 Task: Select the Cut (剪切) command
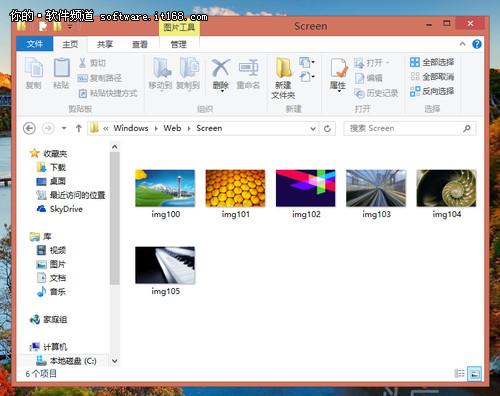92,63
